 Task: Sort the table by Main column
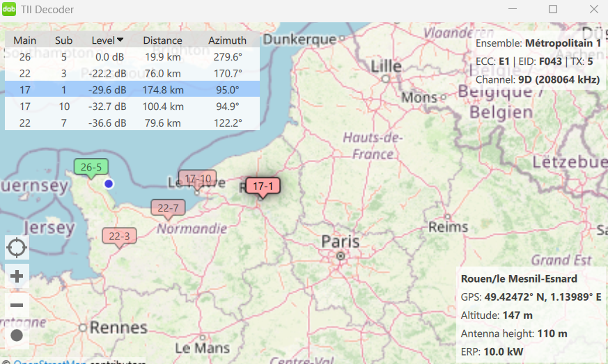click(x=25, y=40)
